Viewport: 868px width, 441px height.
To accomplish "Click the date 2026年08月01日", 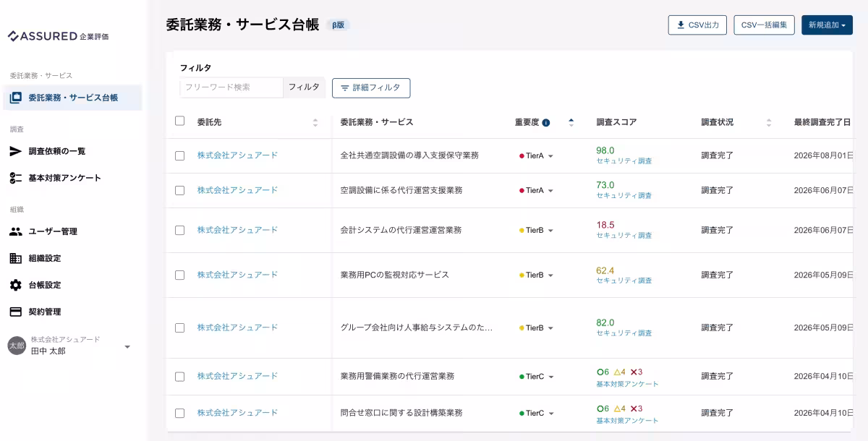I will pos(824,155).
